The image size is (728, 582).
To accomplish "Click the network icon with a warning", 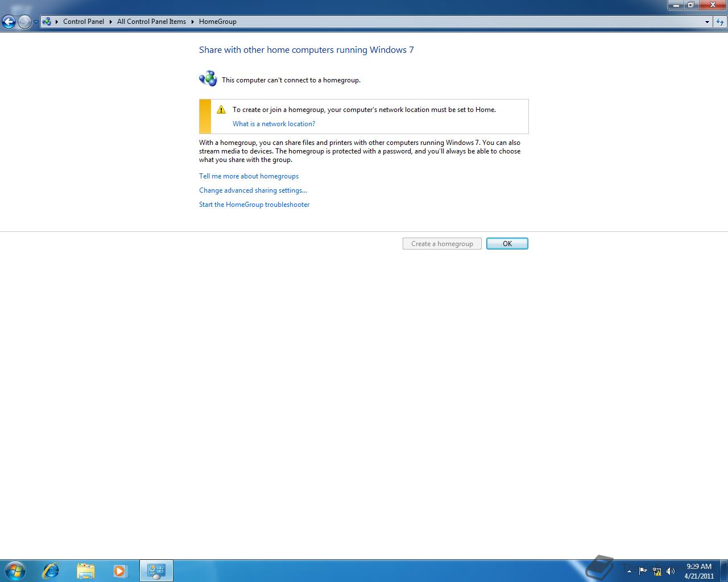I will click(x=657, y=571).
